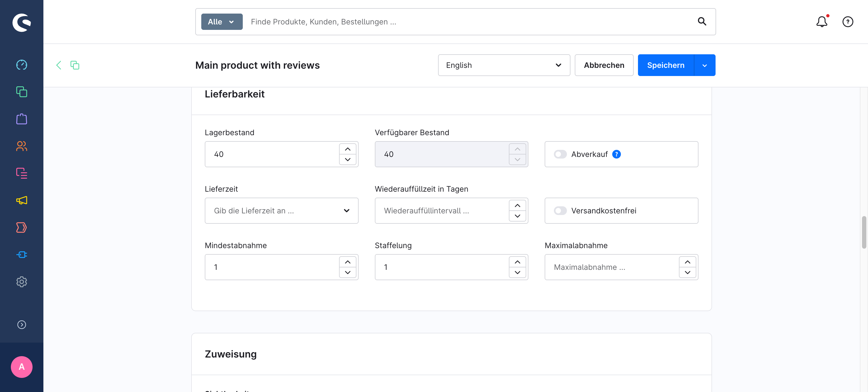Open the notifications bell
Viewport: 868px width, 392px height.
pos(822,22)
